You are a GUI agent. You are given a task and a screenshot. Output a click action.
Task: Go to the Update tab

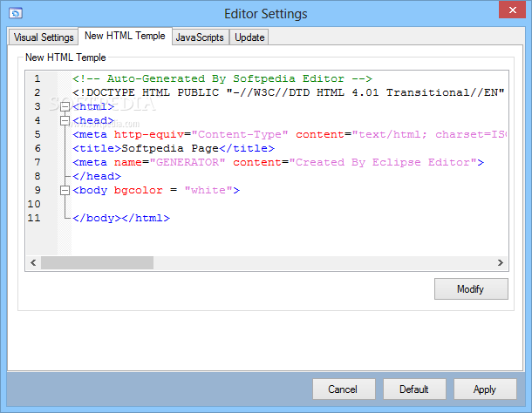click(x=250, y=37)
